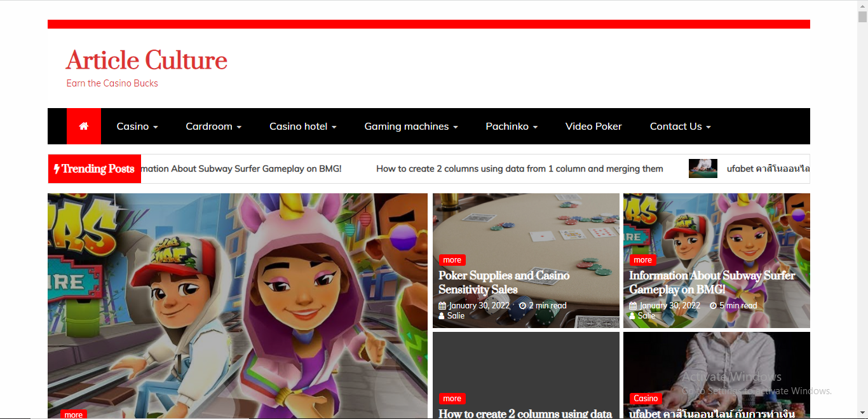
Task: Click 'more' tag on small Subway Surfer card
Action: tap(643, 260)
